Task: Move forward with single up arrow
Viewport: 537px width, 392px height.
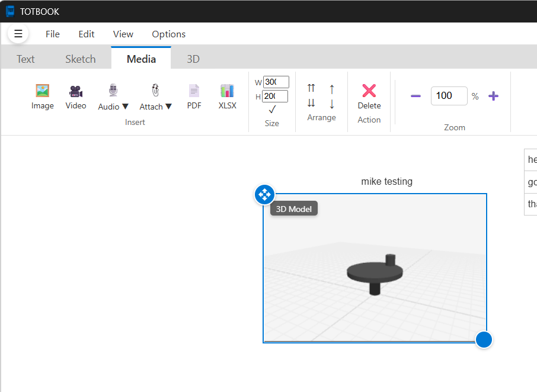Action: [332, 89]
